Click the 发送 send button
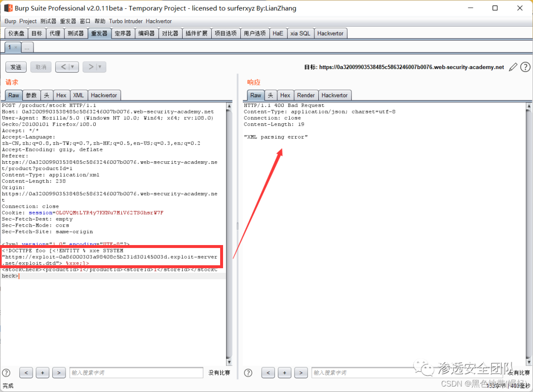The image size is (533, 392). click(16, 67)
